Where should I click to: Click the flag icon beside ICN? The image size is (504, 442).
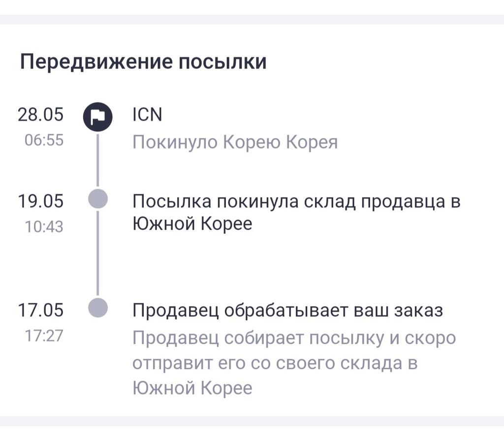[x=97, y=117]
